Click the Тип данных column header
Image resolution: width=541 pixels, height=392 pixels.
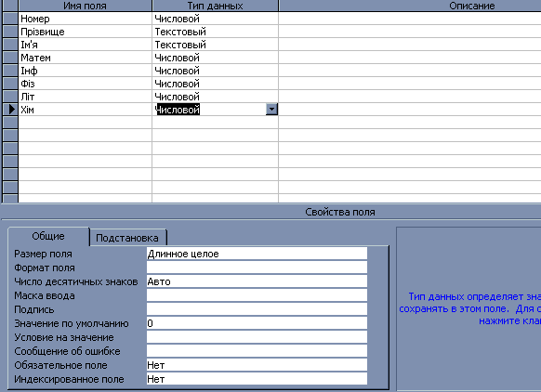click(215, 6)
